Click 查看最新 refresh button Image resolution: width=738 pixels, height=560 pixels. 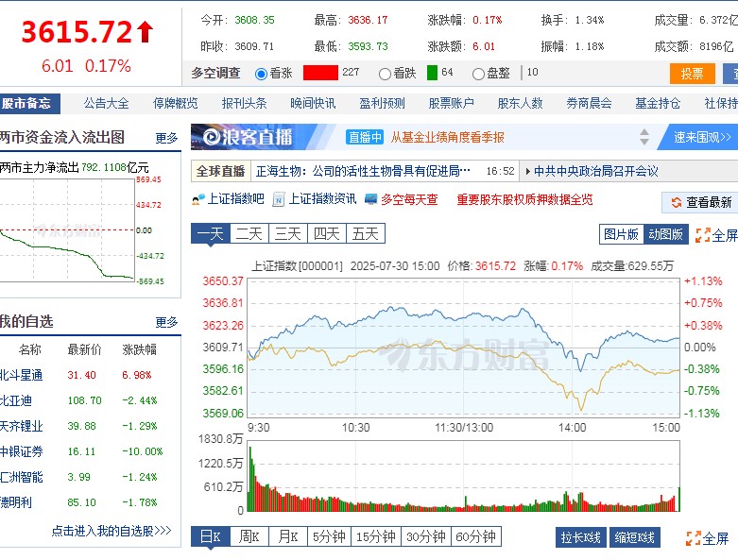700,202
